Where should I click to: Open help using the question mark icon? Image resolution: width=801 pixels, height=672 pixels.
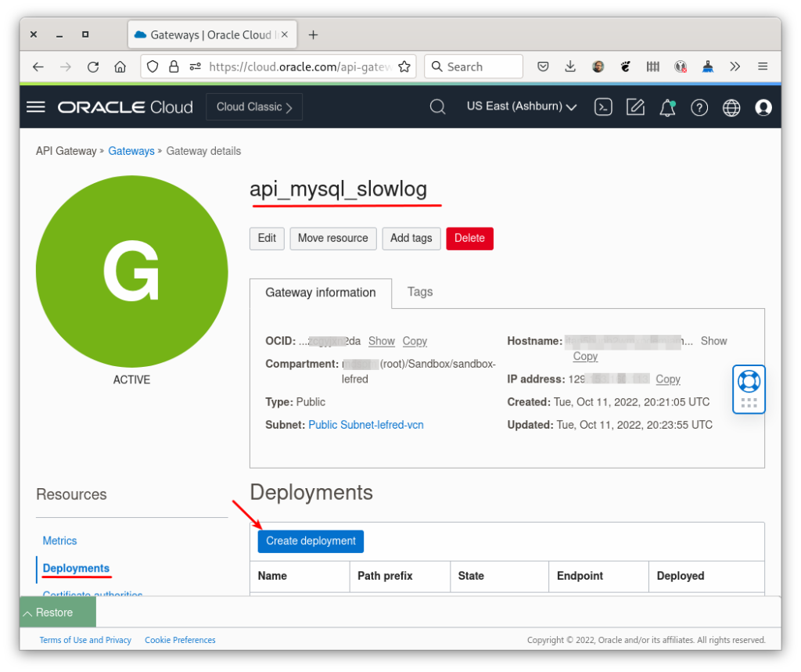tap(699, 107)
